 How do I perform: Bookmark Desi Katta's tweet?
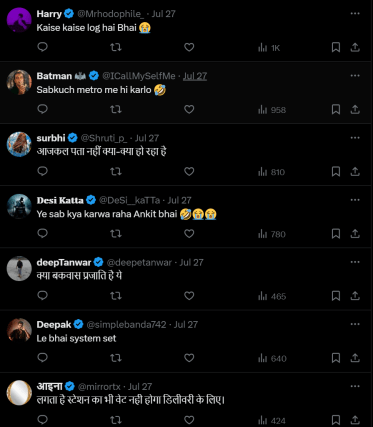(x=336, y=234)
